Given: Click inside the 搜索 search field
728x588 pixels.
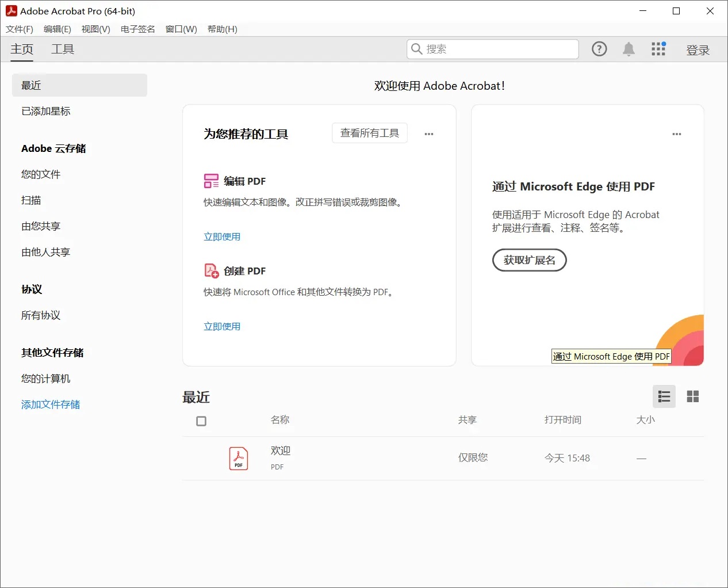Looking at the screenshot, I should pyautogui.click(x=493, y=49).
